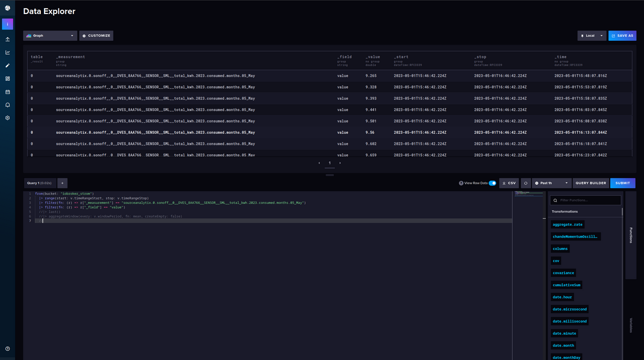Click the editor minimap preview
644x360 pixels.
click(x=529, y=195)
